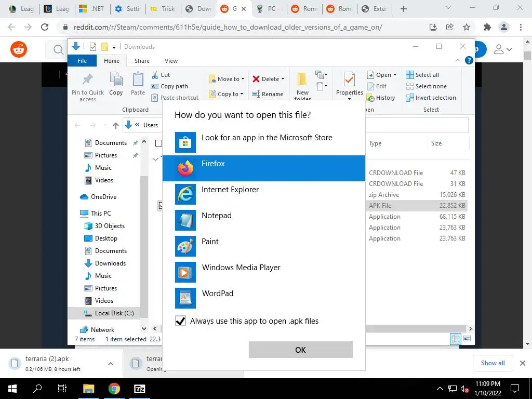Select Firefox in the open-with list

263,168
